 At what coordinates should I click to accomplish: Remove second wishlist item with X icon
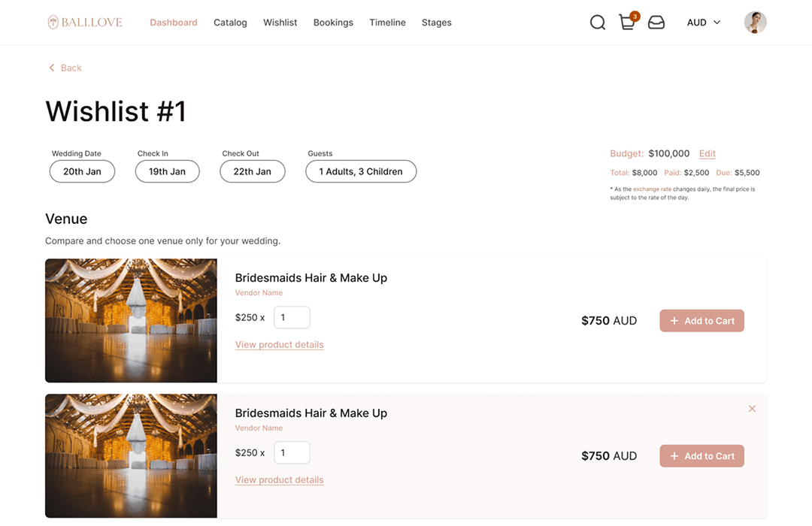click(752, 409)
